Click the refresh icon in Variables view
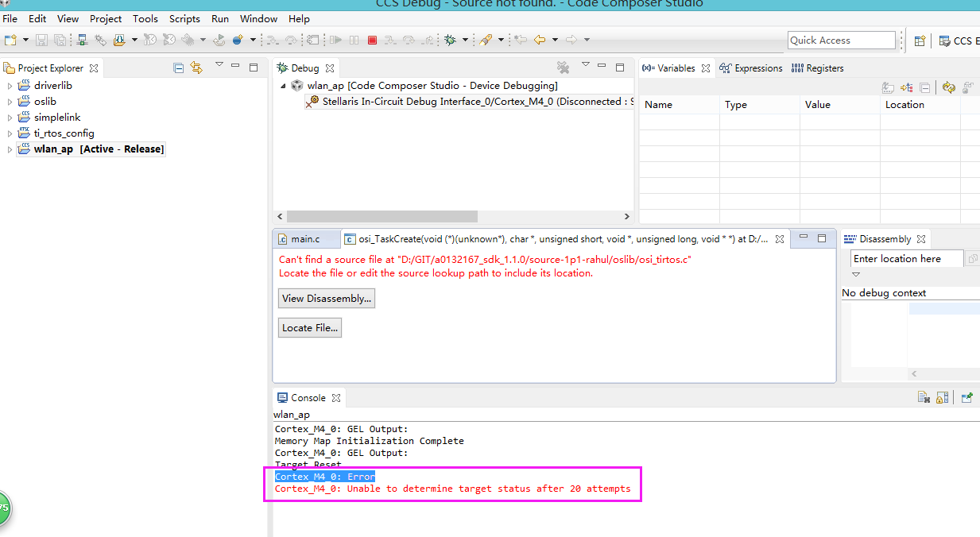This screenshot has width=980, height=537. tap(948, 88)
